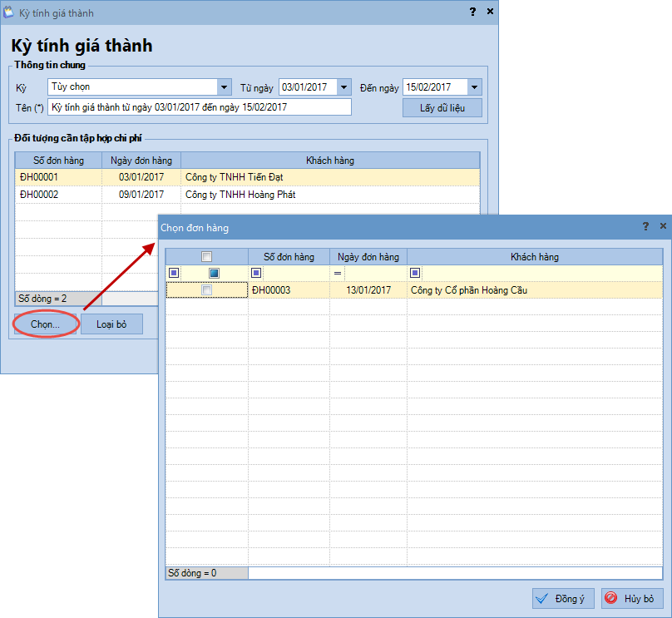Expand the Đến ngày date picker
Viewport: 672px width, 618px height.
[x=474, y=87]
